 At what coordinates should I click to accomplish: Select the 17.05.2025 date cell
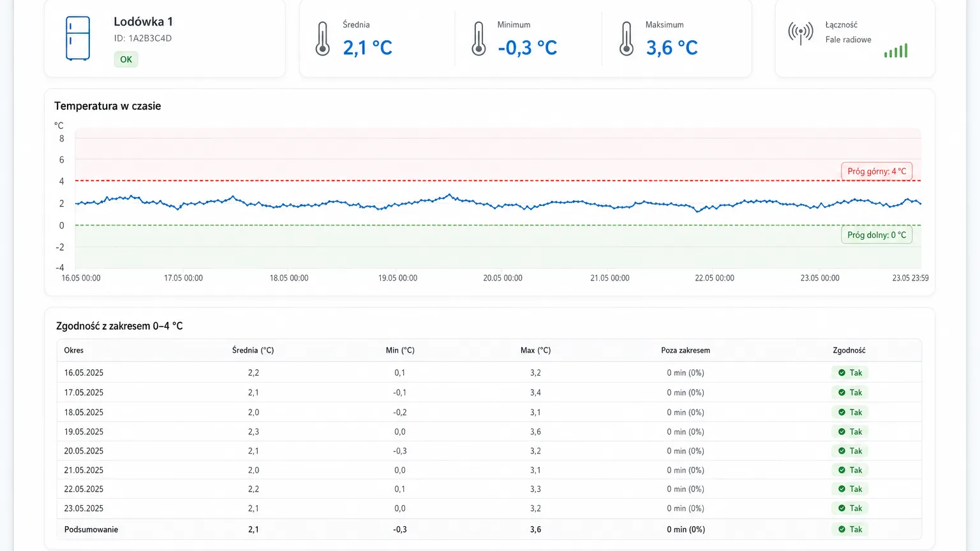coord(84,392)
